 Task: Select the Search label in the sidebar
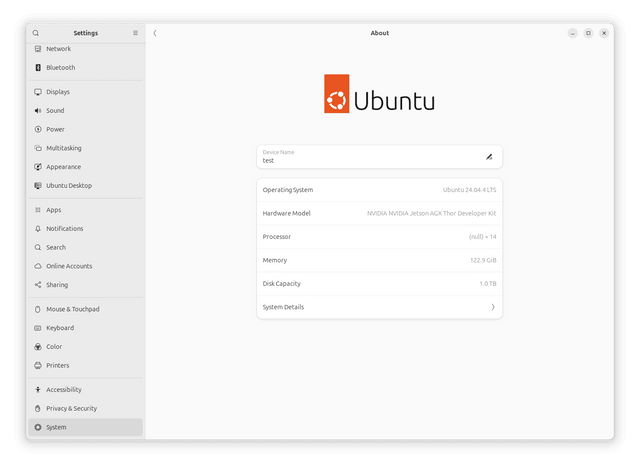coord(56,248)
